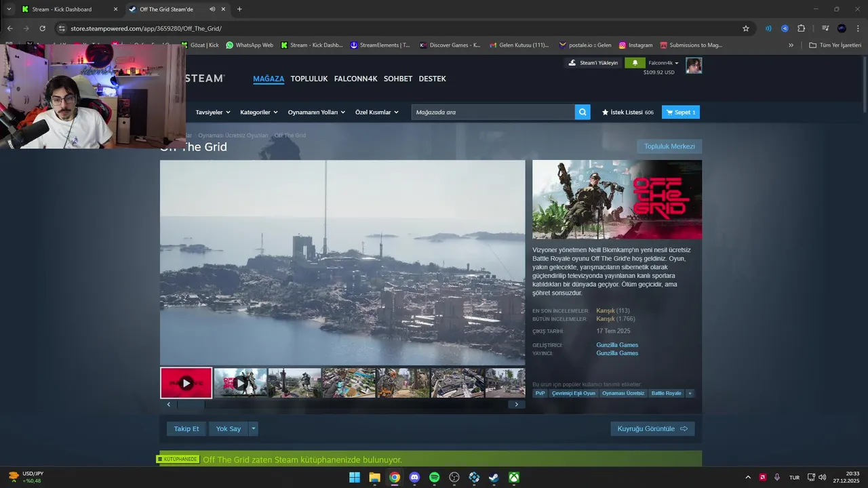Viewport: 868px width, 488px height.
Task: Go back to the previous page
Action: pos(9,28)
